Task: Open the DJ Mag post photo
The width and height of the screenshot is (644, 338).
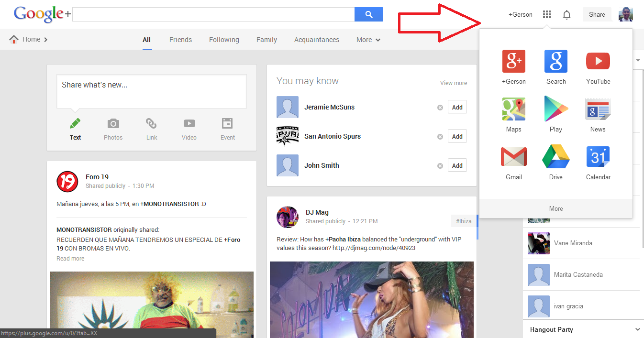Action: [x=372, y=299]
